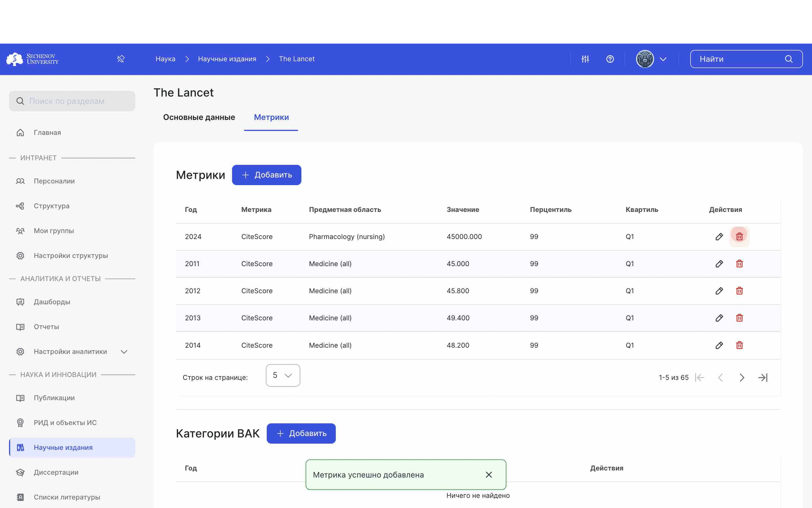Open Настройки аналитики in the sidebar
Image resolution: width=812 pixels, height=508 pixels.
[72, 352]
